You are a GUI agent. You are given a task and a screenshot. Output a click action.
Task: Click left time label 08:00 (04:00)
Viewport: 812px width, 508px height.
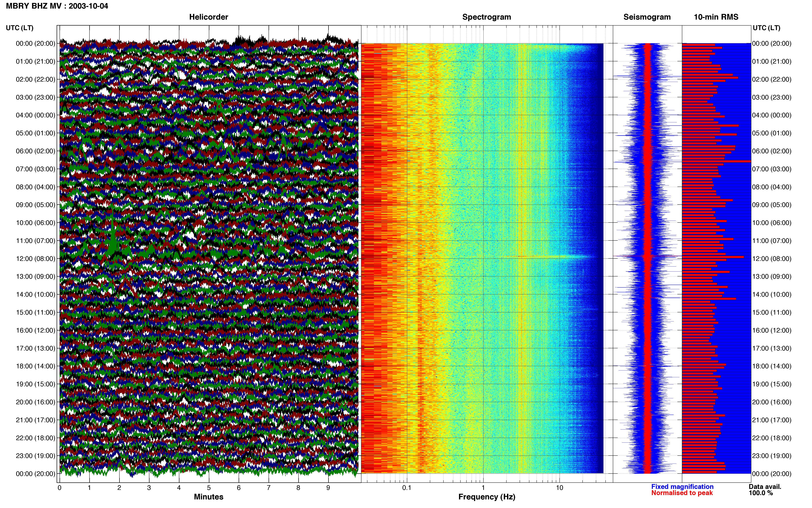point(36,187)
